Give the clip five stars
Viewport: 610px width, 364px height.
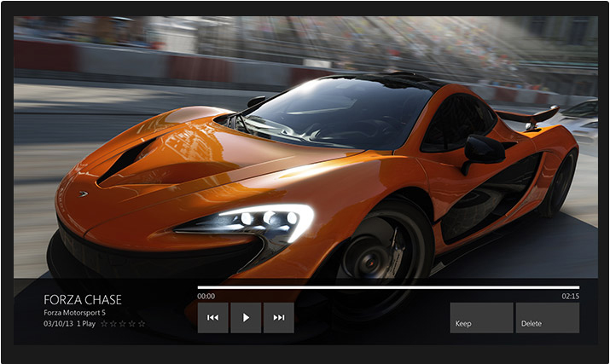pyautogui.click(x=142, y=324)
